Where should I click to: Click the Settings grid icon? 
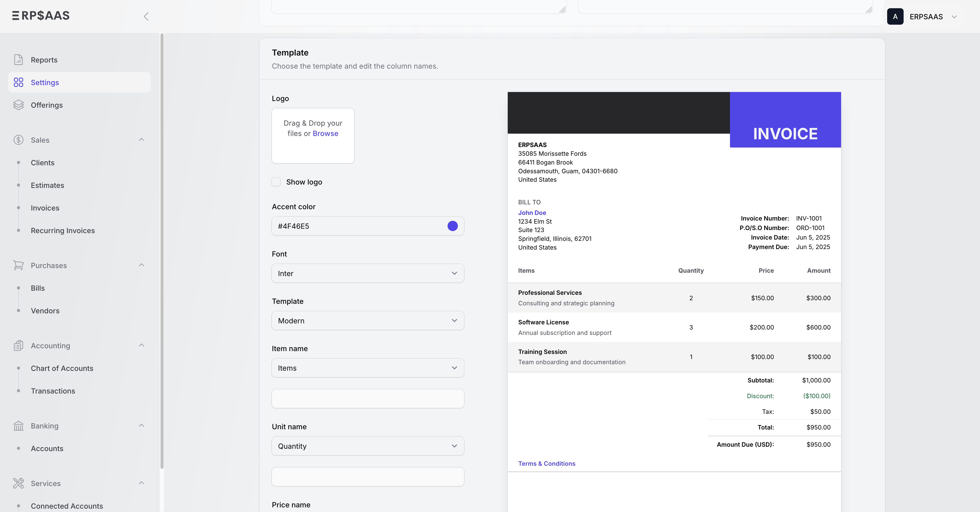click(18, 83)
